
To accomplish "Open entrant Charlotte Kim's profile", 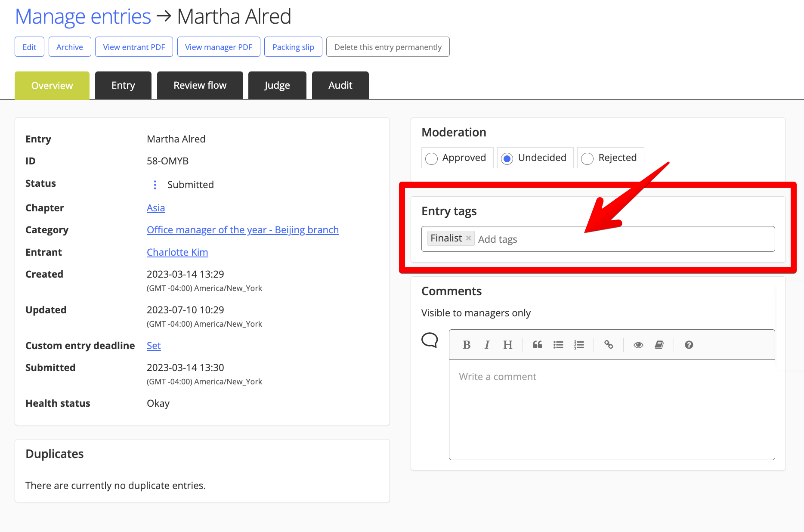I will pyautogui.click(x=177, y=252).
